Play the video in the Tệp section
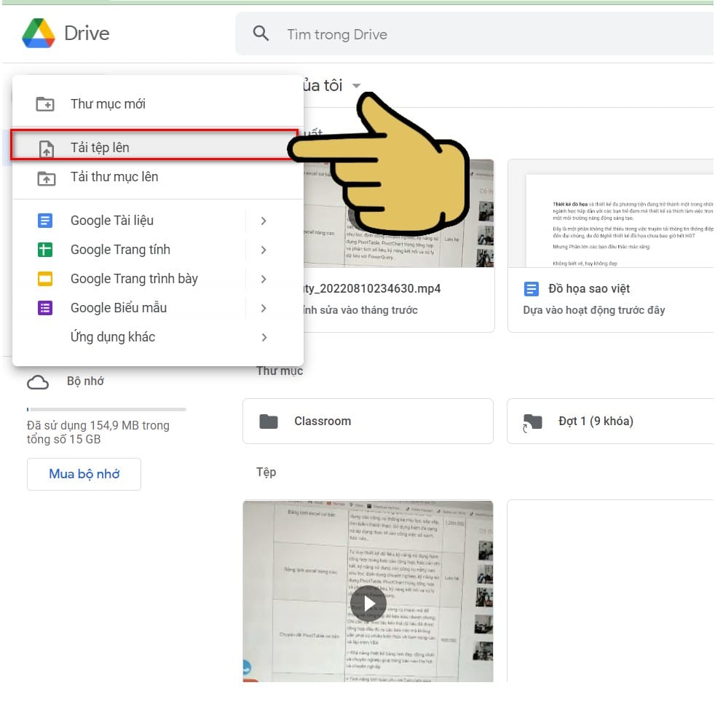 [x=368, y=604]
